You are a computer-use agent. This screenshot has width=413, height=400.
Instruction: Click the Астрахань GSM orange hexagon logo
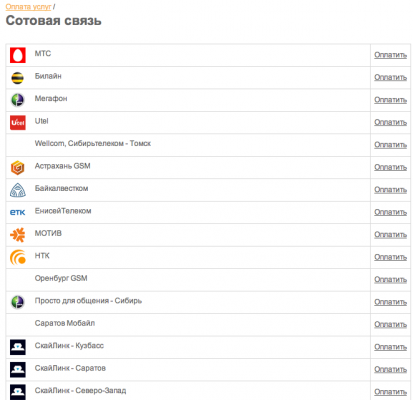[18, 167]
